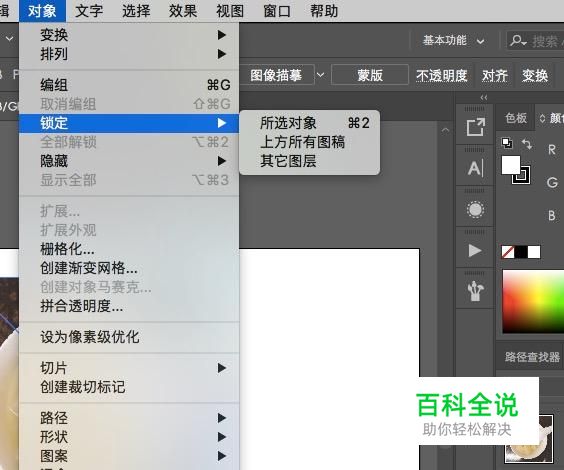This screenshot has width=564, height=470.
Task: Open the symbols/brushes panel icon
Action: click(x=475, y=291)
